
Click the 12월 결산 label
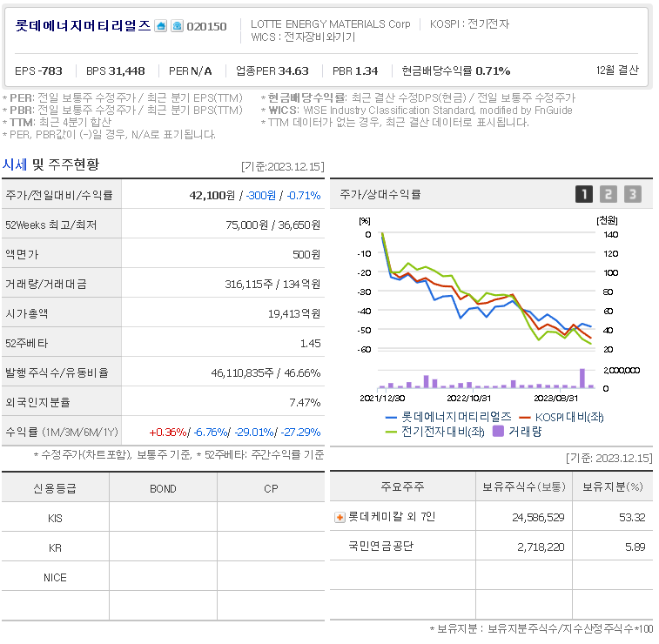pos(617,70)
